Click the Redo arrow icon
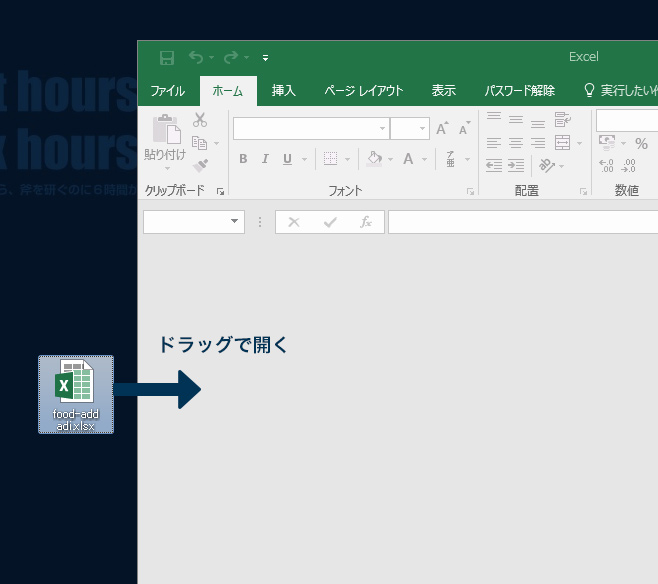The width and height of the screenshot is (658, 584). [x=231, y=57]
